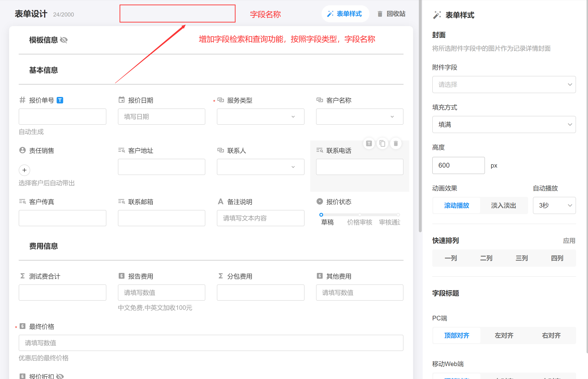Click the copy icon on 联系电话 field

(x=382, y=143)
